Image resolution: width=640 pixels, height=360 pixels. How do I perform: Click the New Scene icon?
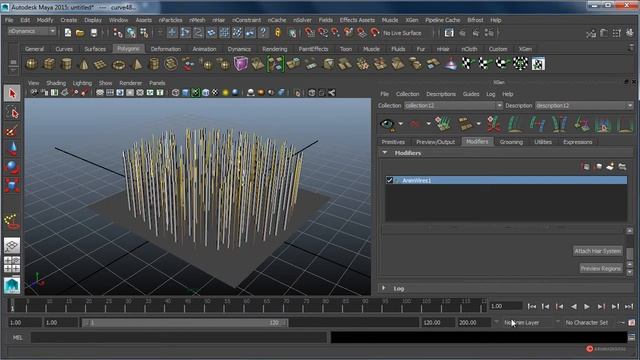[68, 33]
